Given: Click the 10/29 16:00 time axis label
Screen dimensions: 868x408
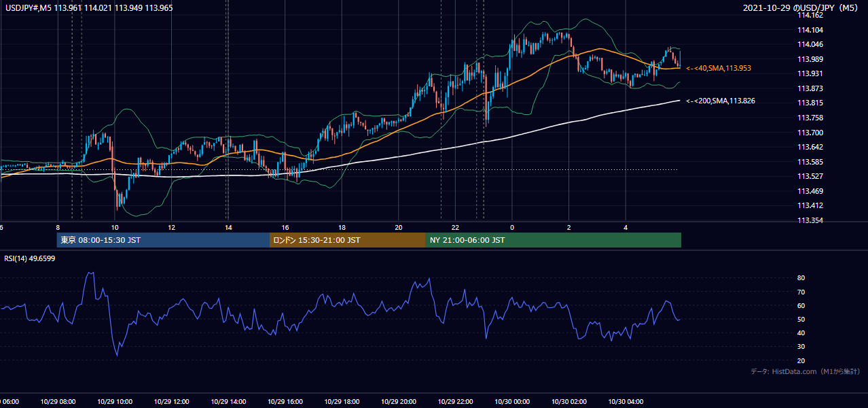Looking at the screenshot, I should (x=285, y=402).
